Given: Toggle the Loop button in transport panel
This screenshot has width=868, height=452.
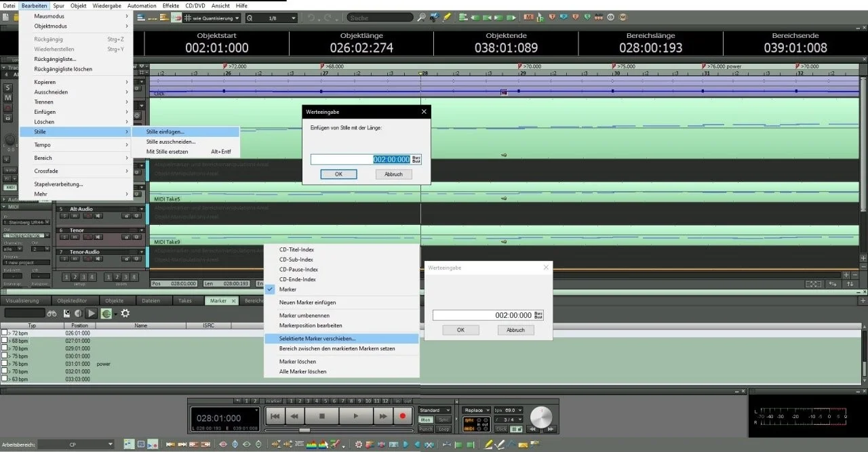Looking at the screenshot, I should 444,429.
